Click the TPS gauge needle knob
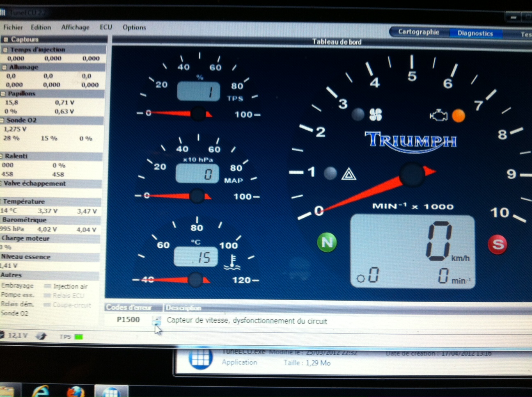The width and height of the screenshot is (532, 397). pyautogui.click(x=199, y=114)
